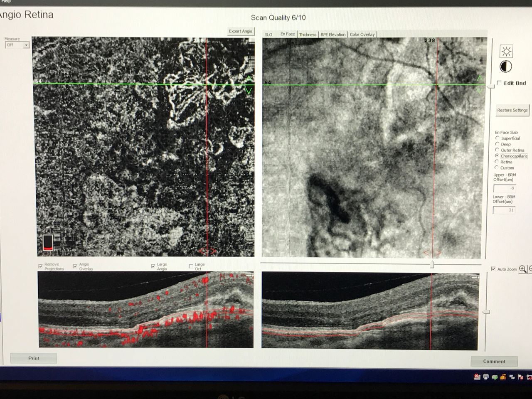Image resolution: width=532 pixels, height=399 pixels.
Task: Click the zoom in magnifier icon
Action: (x=522, y=269)
